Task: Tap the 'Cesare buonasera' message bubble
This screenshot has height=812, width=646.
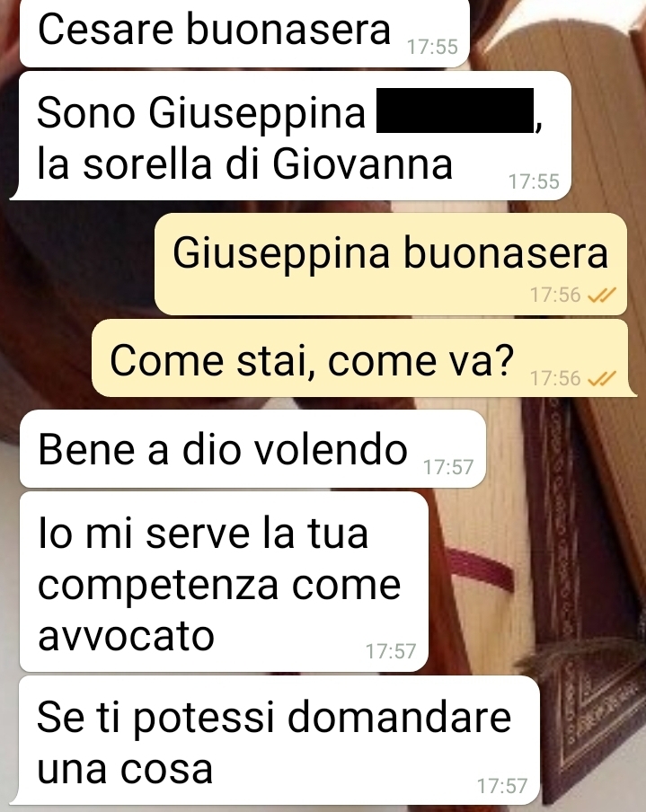Action: (x=244, y=32)
